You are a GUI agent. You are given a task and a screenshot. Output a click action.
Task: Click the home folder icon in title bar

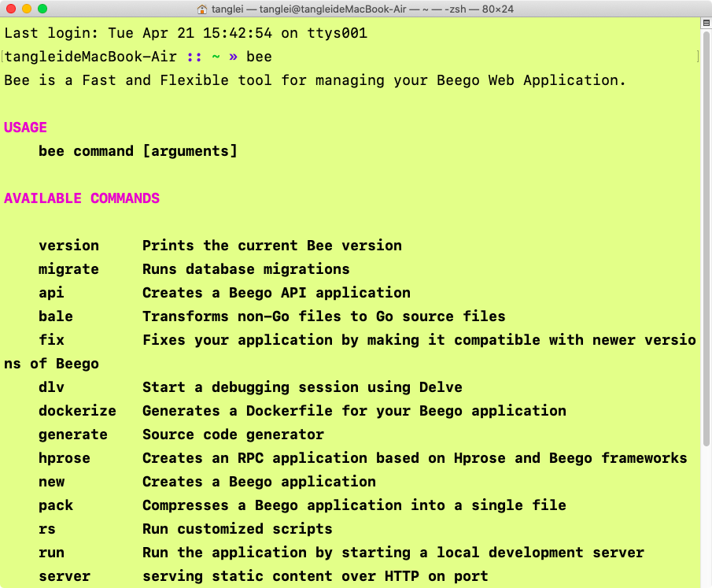202,9
